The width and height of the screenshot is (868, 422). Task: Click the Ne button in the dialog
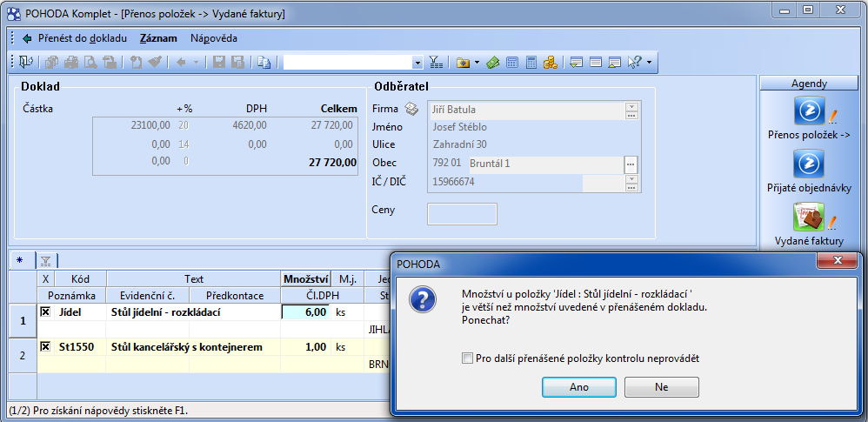[662, 387]
